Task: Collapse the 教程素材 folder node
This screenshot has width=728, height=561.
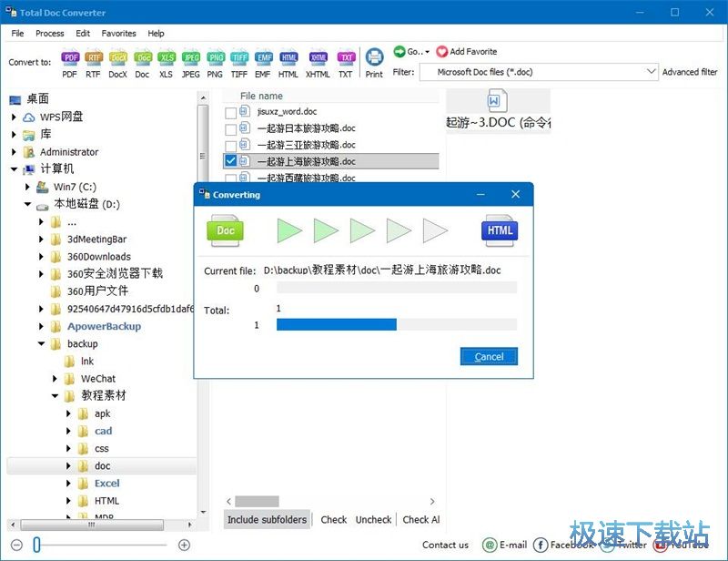Action: (55, 396)
